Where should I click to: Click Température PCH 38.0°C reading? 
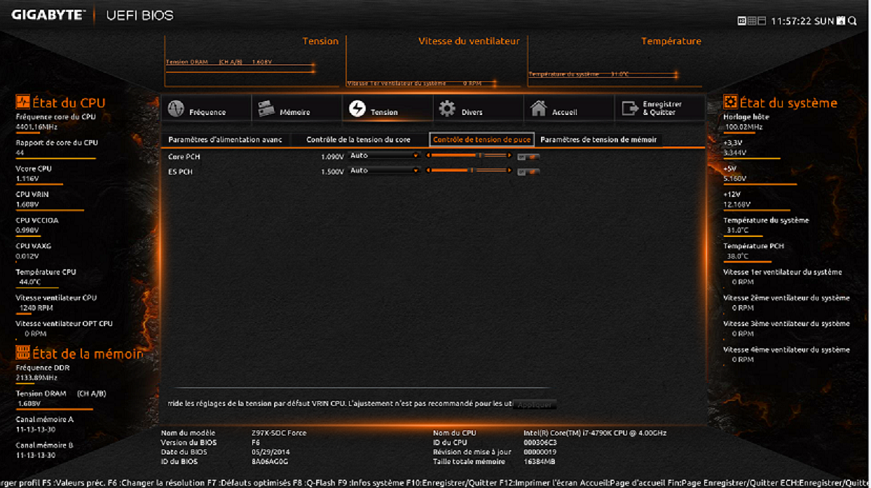(753, 251)
